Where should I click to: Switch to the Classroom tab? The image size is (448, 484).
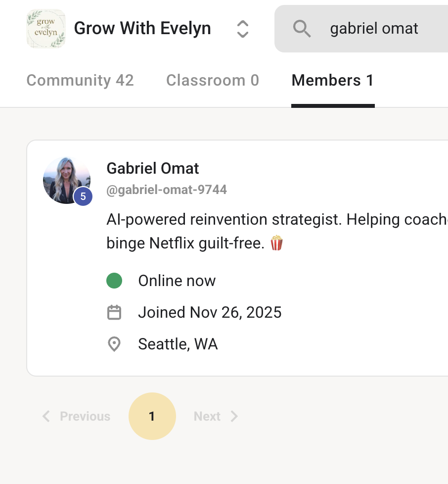pos(213,80)
